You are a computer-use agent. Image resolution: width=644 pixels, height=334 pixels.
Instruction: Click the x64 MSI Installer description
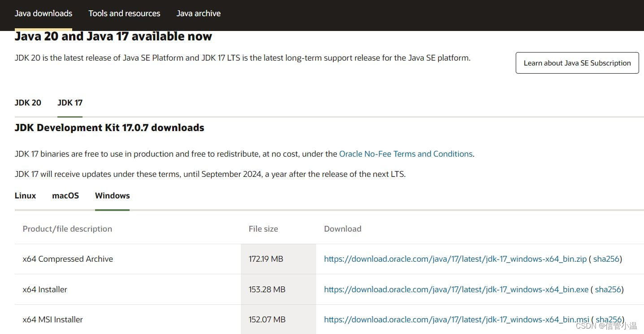tap(53, 320)
